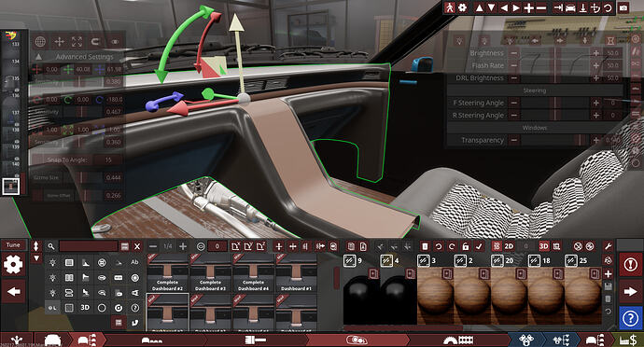Reset camera rotation with circular arrow icon
The height and width of the screenshot is (347, 644).
[608, 7]
